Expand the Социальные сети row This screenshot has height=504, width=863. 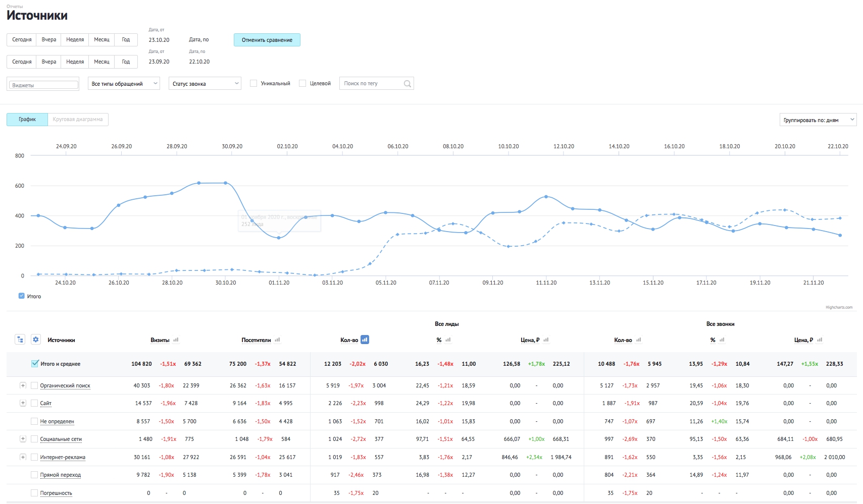click(x=23, y=439)
